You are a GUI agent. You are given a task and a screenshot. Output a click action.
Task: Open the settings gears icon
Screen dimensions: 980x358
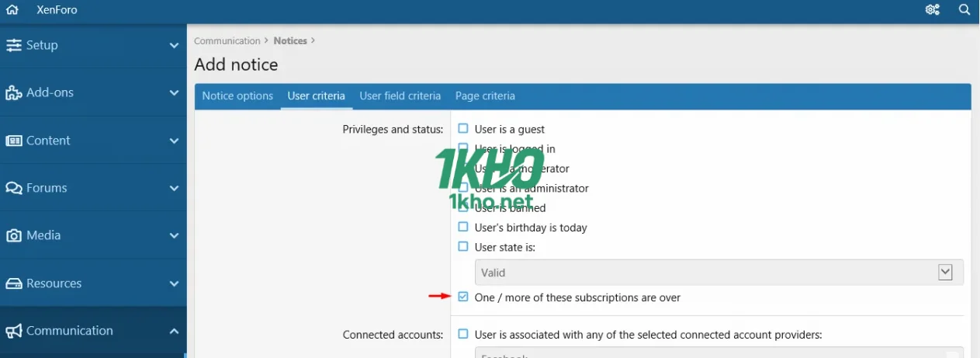coord(933,10)
